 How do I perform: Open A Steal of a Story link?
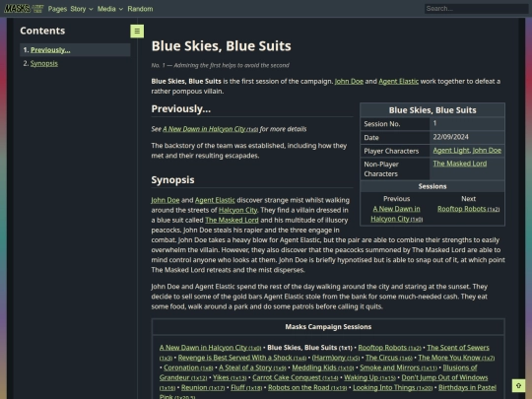pyautogui.click(x=252, y=367)
